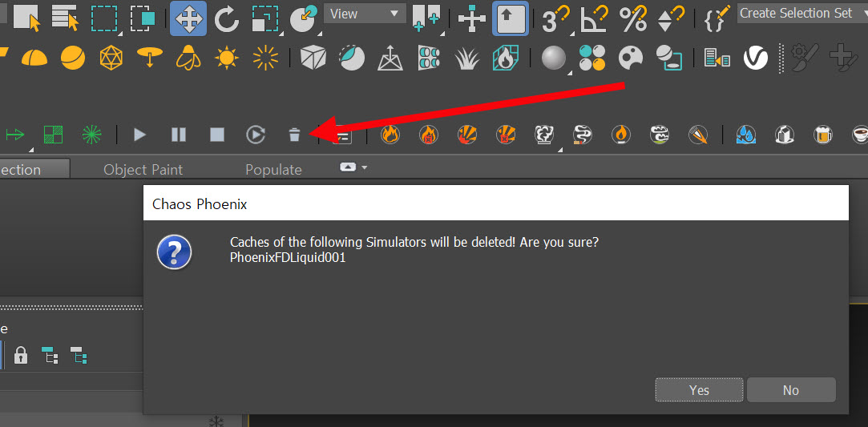Activate the Select and Move tool
The image size is (868, 427).
point(188,18)
